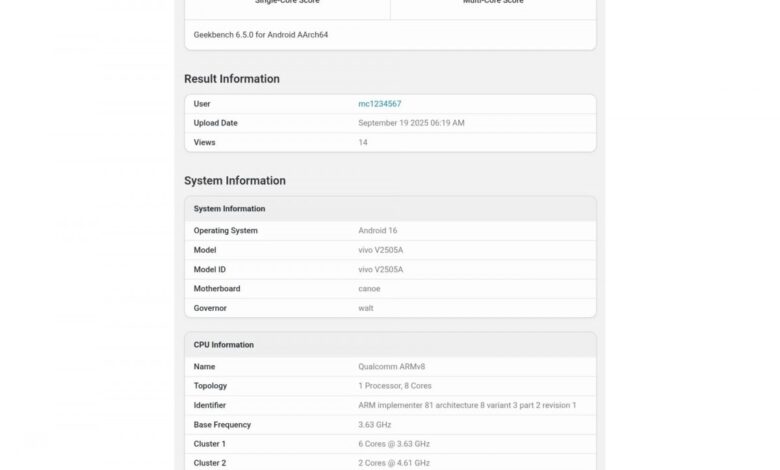The height and width of the screenshot is (470, 780).
Task: Open the mc1234567 user profile link
Action: tap(380, 104)
